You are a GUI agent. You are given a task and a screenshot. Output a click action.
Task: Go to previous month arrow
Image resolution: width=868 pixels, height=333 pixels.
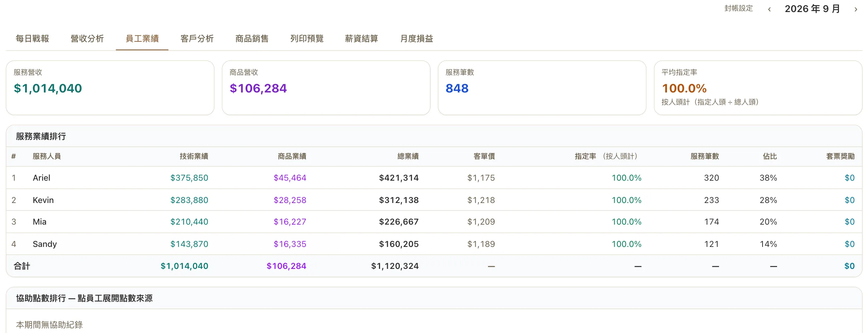point(769,9)
